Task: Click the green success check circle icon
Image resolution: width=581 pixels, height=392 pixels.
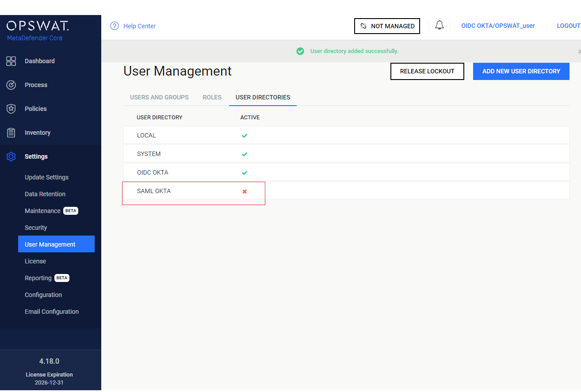Action: point(300,51)
